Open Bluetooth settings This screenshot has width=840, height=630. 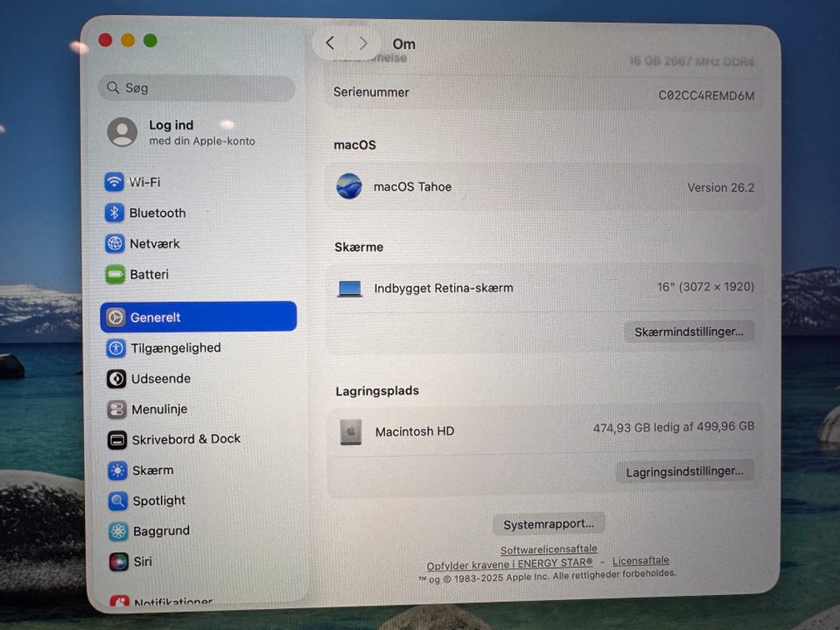point(199,213)
